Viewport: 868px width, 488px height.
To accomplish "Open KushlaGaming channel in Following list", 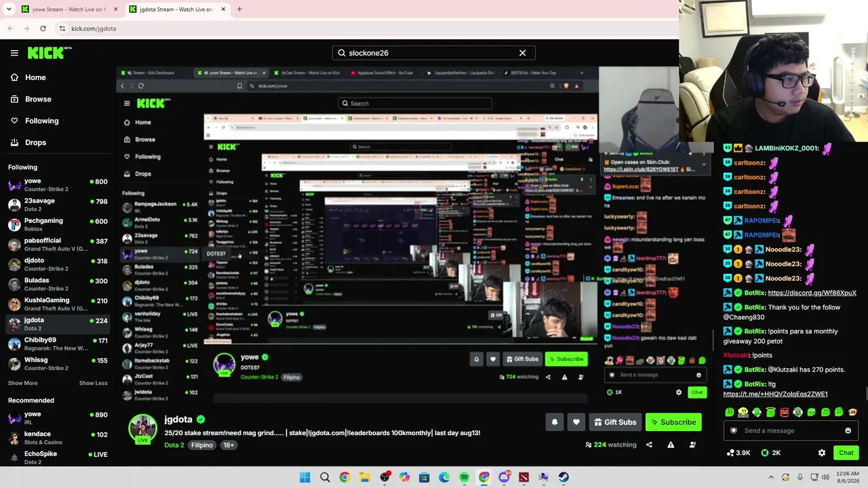I will (58, 304).
